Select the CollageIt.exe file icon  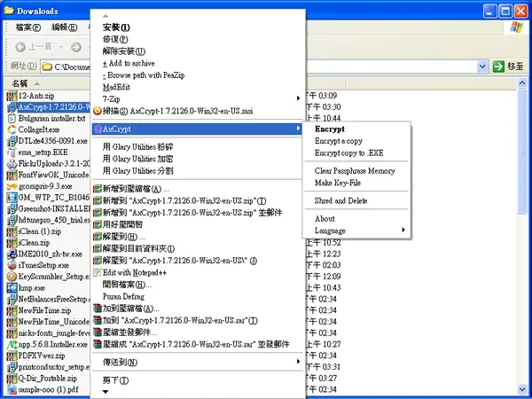12,129
